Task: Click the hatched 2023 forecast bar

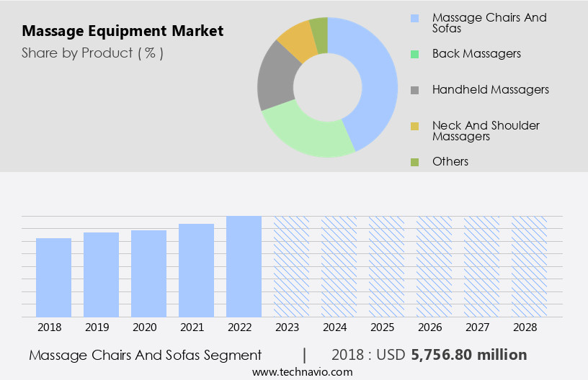Action: (291, 266)
